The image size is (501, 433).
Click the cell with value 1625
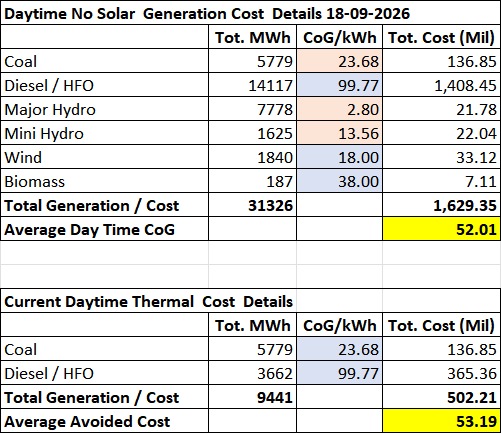(x=253, y=133)
